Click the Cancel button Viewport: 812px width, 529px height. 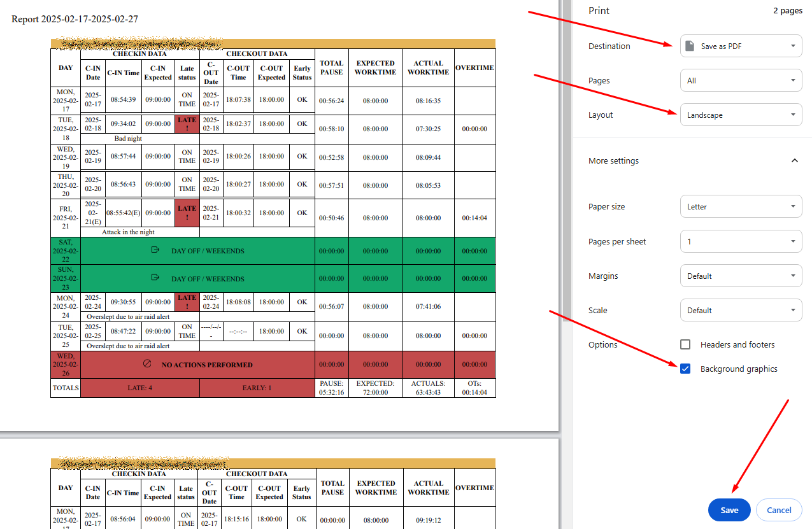(x=779, y=510)
